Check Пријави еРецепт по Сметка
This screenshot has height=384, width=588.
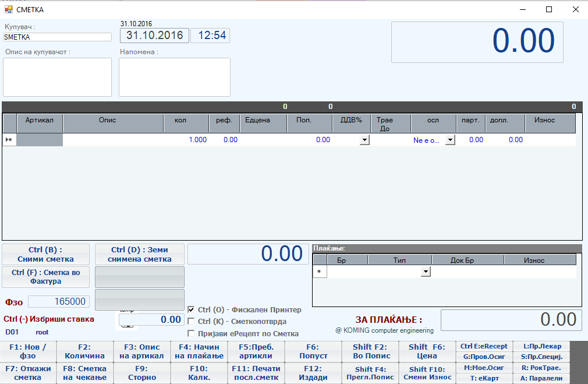[x=192, y=333]
